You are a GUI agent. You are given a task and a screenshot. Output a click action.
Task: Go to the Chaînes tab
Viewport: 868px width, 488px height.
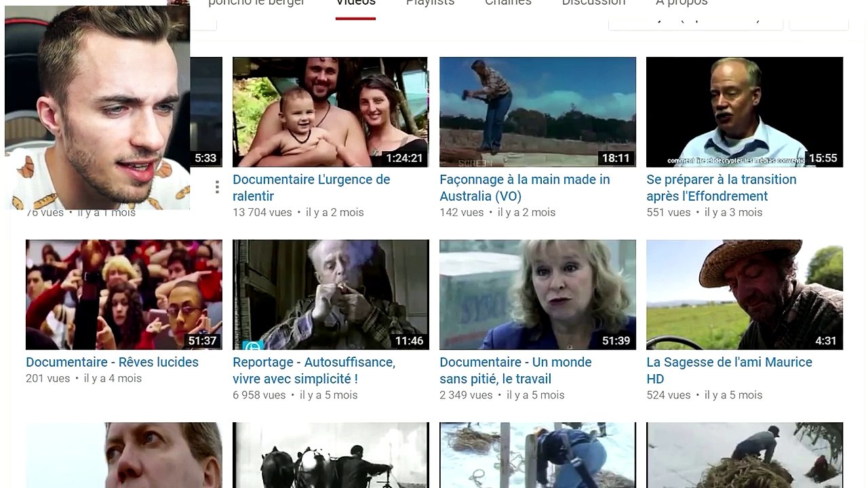(508, 3)
